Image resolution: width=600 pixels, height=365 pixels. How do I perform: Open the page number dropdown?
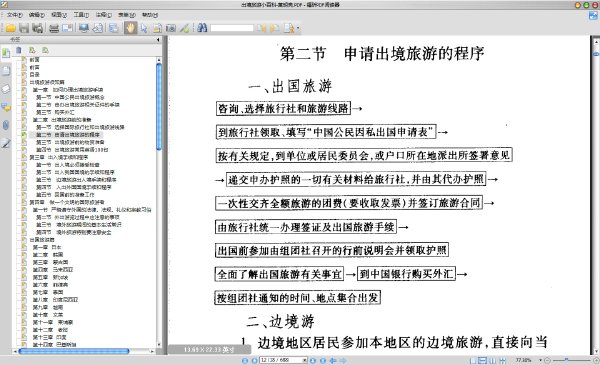(x=305, y=360)
